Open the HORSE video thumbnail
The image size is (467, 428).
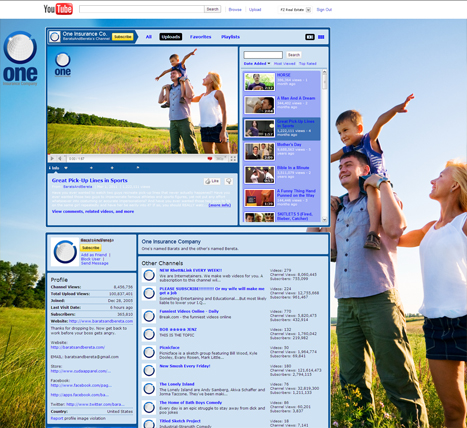tap(260, 82)
